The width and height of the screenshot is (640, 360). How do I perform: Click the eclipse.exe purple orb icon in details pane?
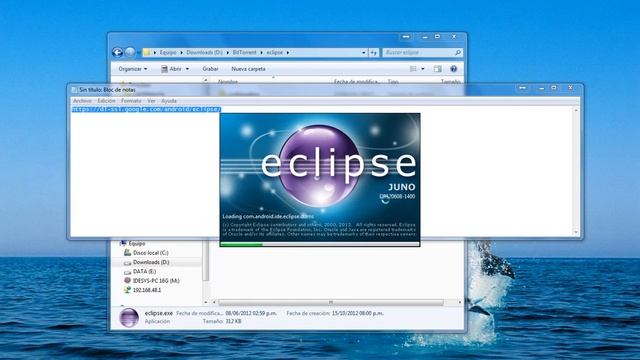[129, 318]
